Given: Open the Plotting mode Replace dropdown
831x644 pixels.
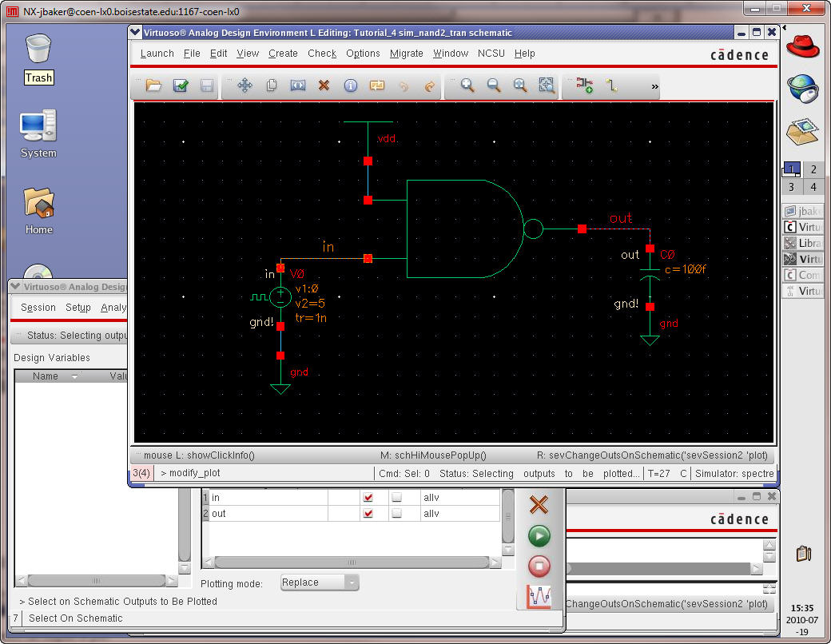Looking at the screenshot, I should tap(320, 582).
